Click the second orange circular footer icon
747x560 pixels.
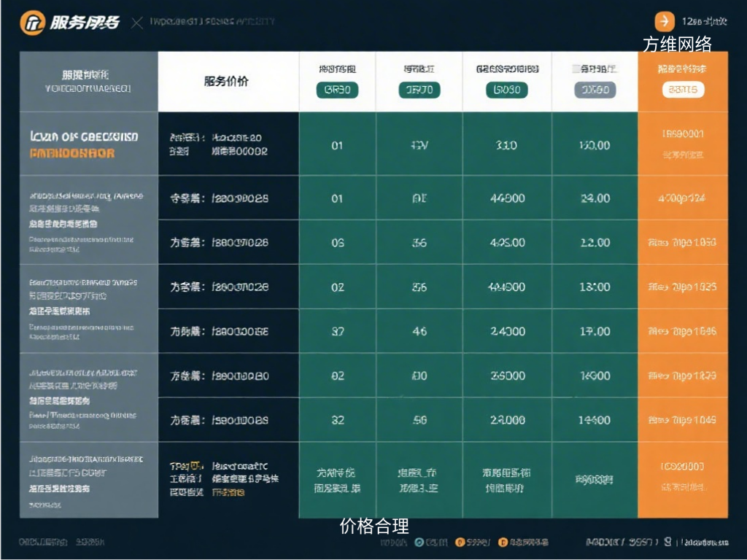pos(502,542)
